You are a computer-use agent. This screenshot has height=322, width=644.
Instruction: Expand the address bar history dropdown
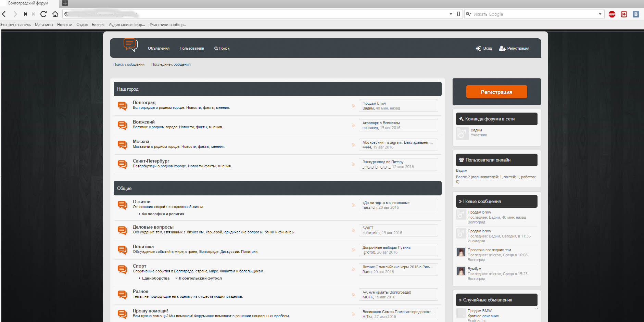click(x=451, y=14)
